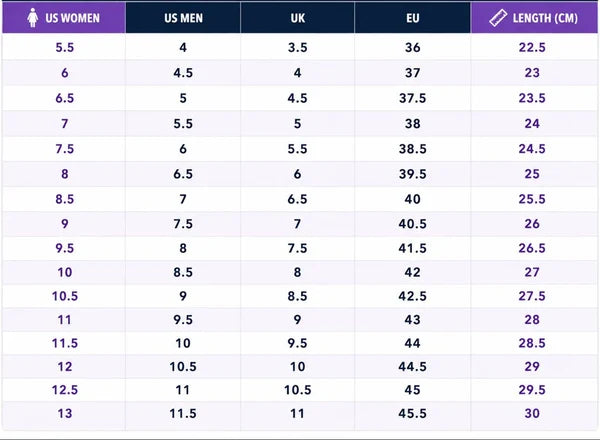Select the 22.5 length cell
Screen dimensions: 600x440
pos(532,47)
